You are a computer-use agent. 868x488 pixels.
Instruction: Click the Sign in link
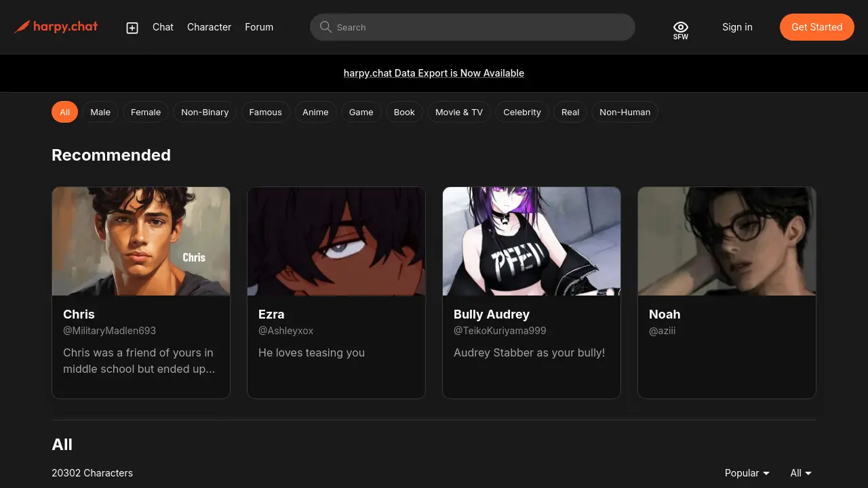[737, 27]
